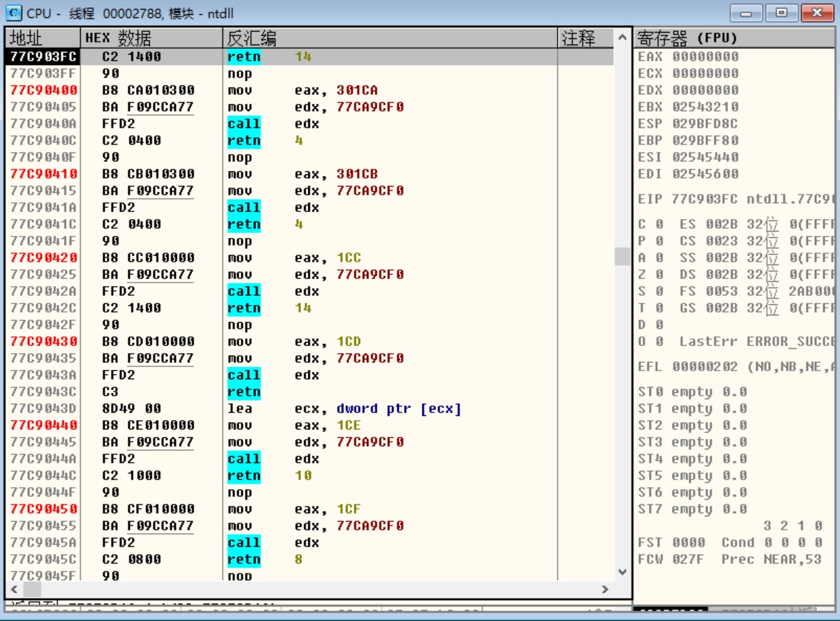This screenshot has width=840, height=621.
Task: Select the D flag value
Action: click(659, 324)
